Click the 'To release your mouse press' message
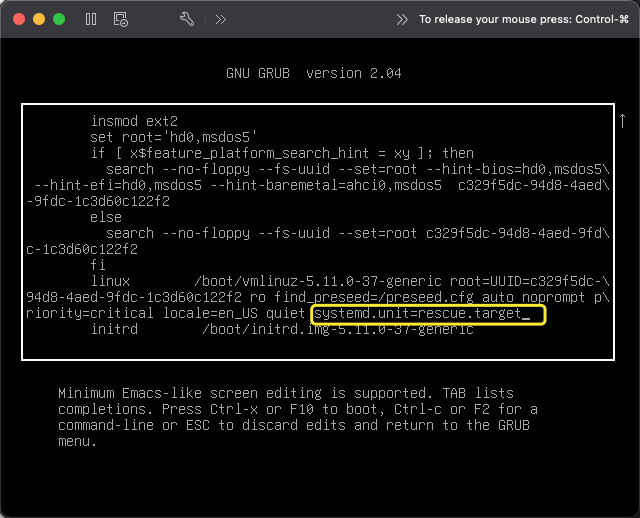This screenshot has height=518, width=640. 524,19
